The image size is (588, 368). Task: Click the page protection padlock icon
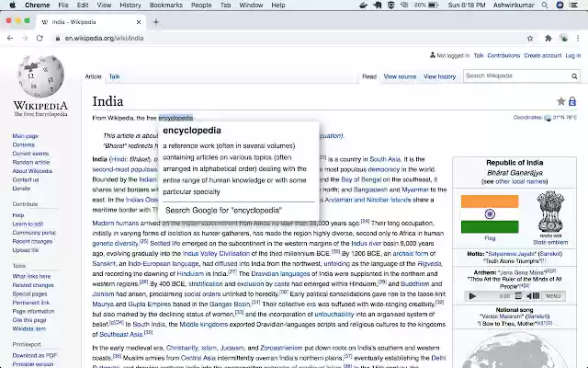click(x=572, y=101)
